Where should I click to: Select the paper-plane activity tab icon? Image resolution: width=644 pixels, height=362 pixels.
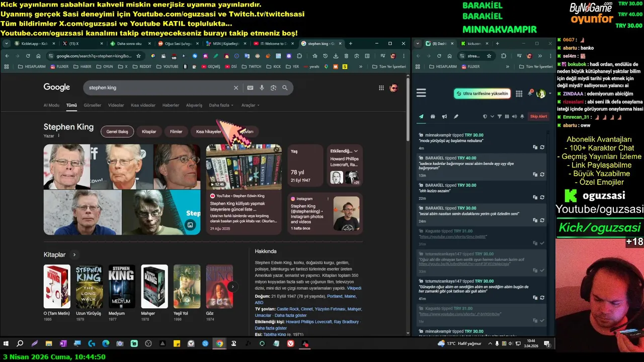[421, 117]
